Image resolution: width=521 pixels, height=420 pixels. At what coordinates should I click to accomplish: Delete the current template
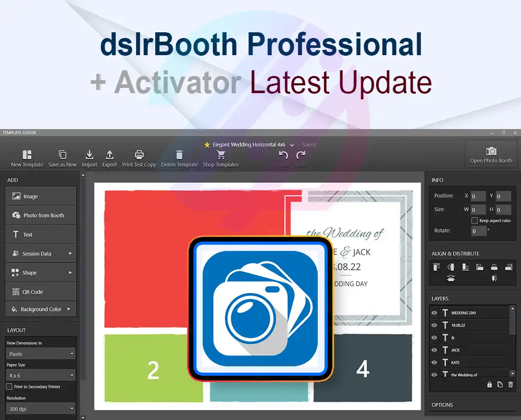[179, 155]
